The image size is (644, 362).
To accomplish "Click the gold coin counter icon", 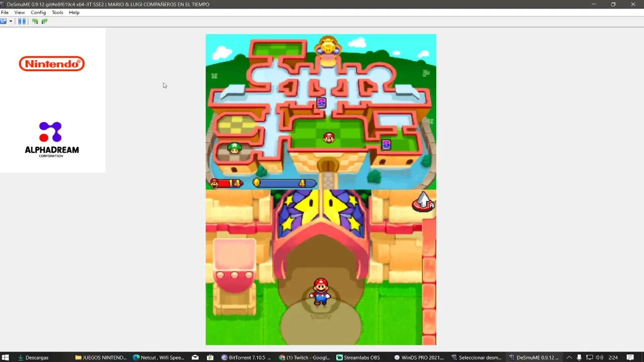I will [x=257, y=183].
